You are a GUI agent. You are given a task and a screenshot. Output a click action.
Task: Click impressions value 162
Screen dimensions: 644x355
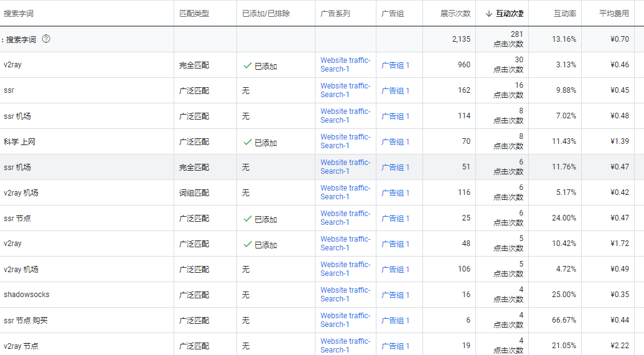(x=464, y=90)
